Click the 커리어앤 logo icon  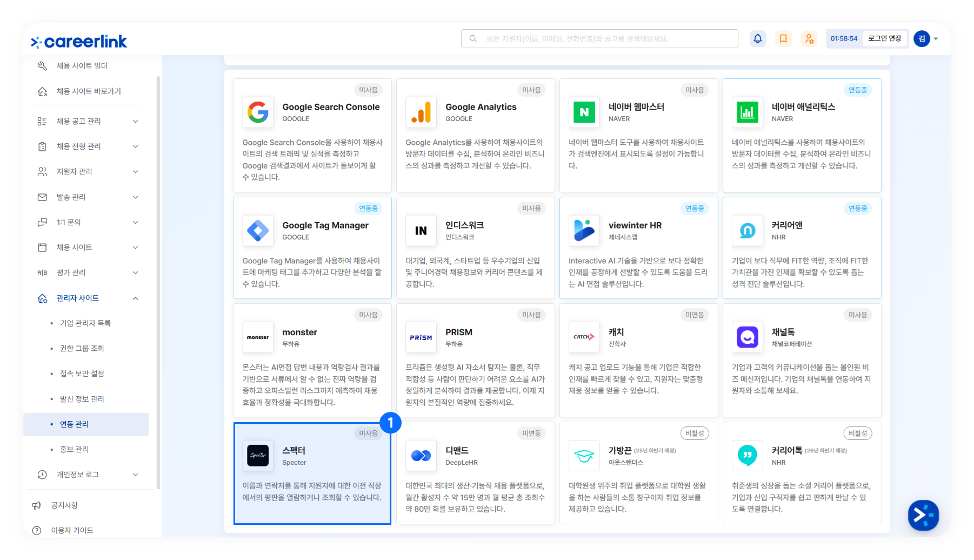click(x=748, y=231)
